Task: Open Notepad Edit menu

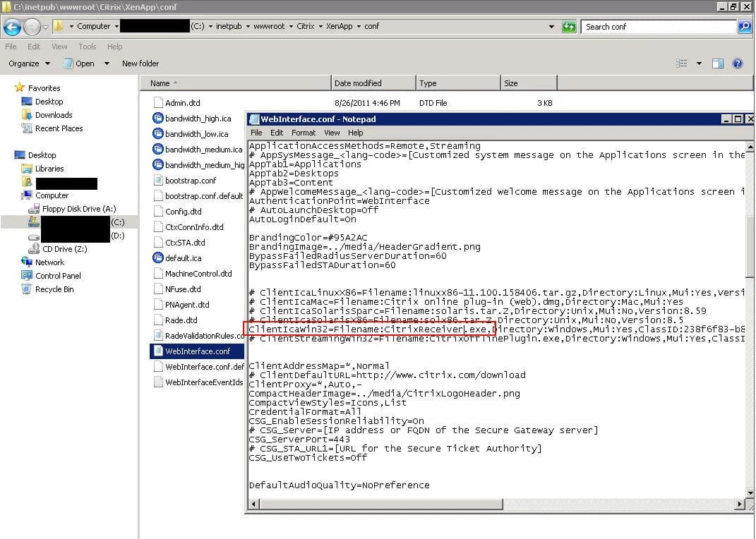Action: pyautogui.click(x=276, y=133)
